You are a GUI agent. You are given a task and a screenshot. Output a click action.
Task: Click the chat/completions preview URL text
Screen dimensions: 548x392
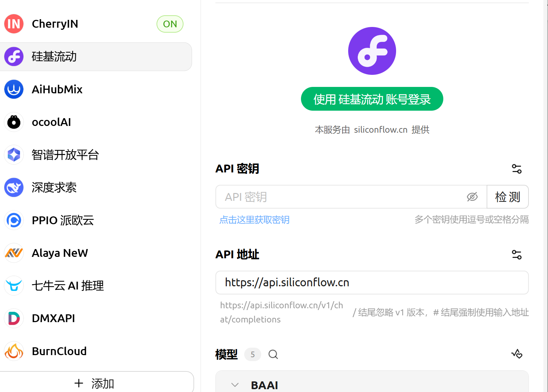tap(281, 313)
